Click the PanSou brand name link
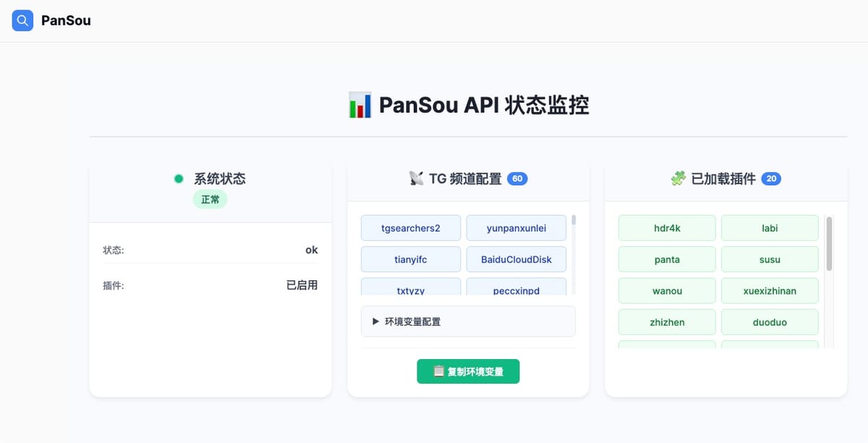This screenshot has height=443, width=868. [x=66, y=20]
